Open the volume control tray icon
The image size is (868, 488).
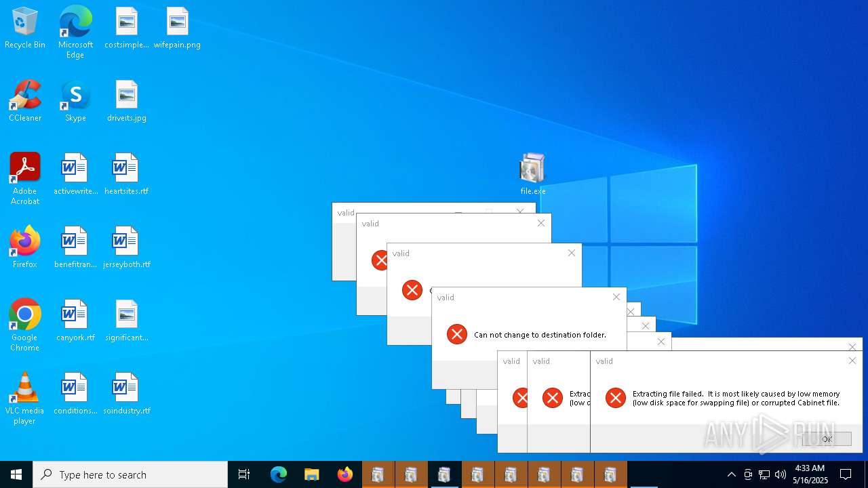tap(781, 474)
